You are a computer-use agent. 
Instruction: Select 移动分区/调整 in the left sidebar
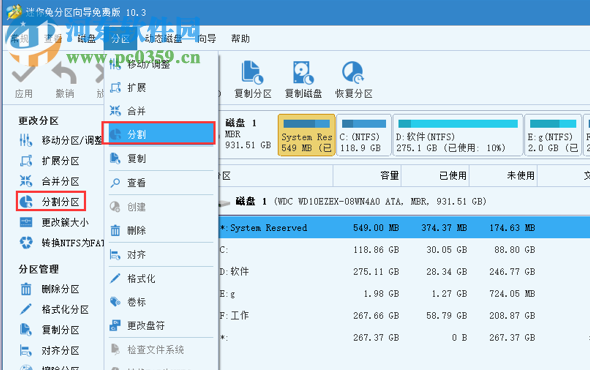[61, 140]
